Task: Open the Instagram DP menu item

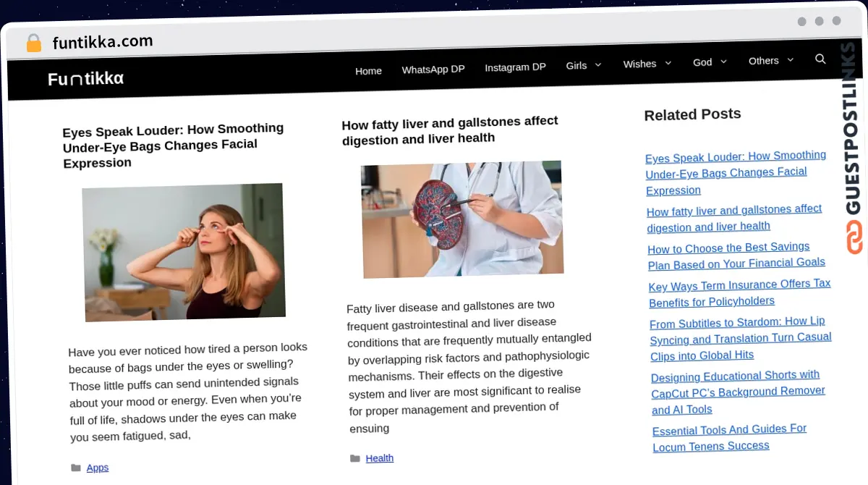Action: pos(515,67)
